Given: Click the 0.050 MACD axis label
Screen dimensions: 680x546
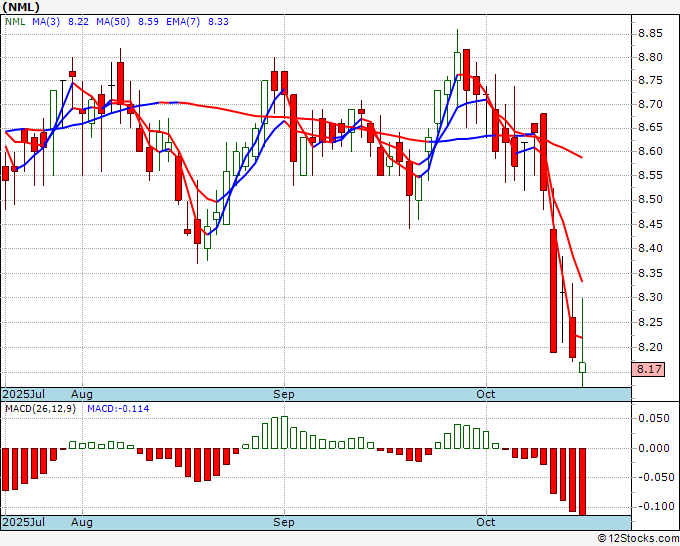Looking at the screenshot, I should (654, 418).
